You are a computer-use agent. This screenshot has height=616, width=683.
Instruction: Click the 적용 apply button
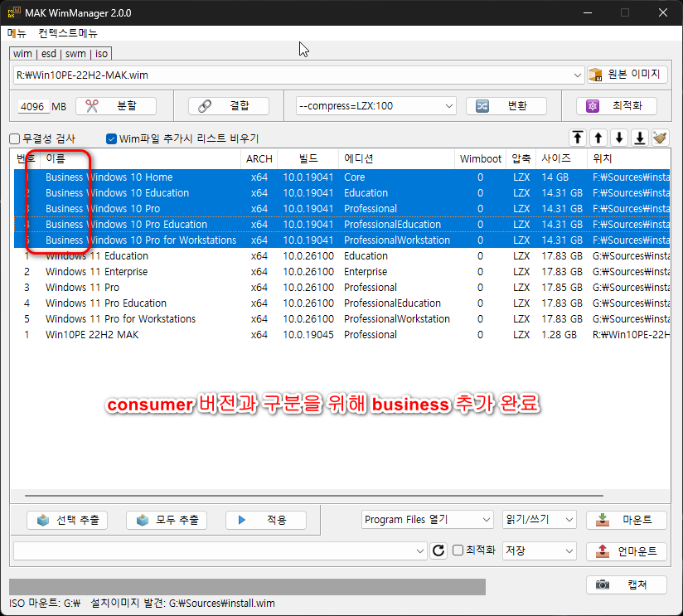click(x=266, y=520)
